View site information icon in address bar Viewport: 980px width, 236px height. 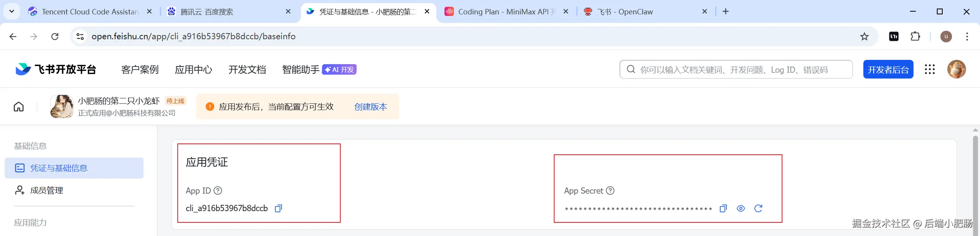coord(80,37)
